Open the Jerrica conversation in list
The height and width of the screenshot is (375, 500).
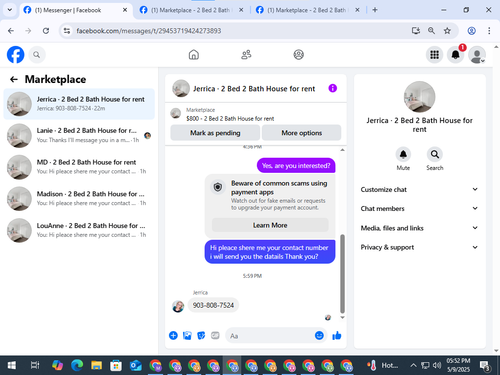point(79,104)
